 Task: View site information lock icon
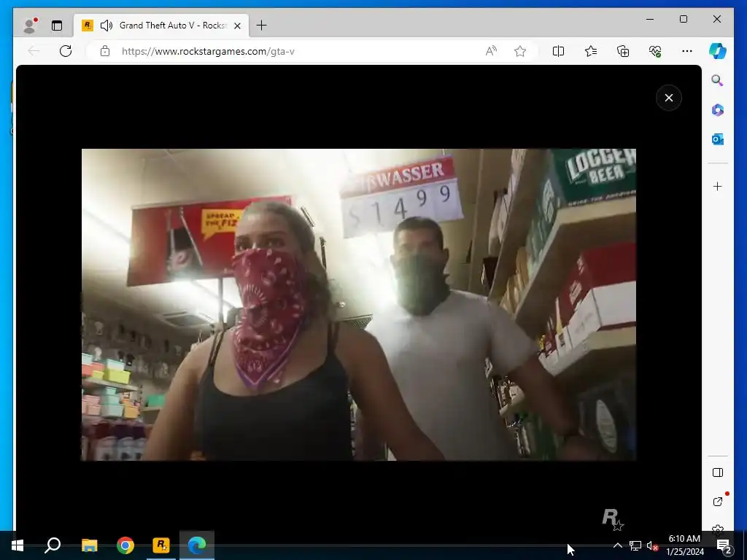tap(105, 51)
